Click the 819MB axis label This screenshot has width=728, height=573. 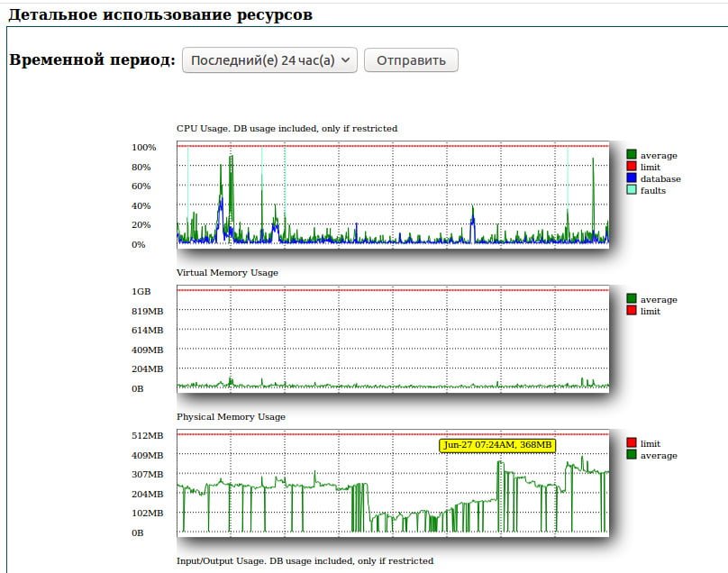click(x=147, y=311)
